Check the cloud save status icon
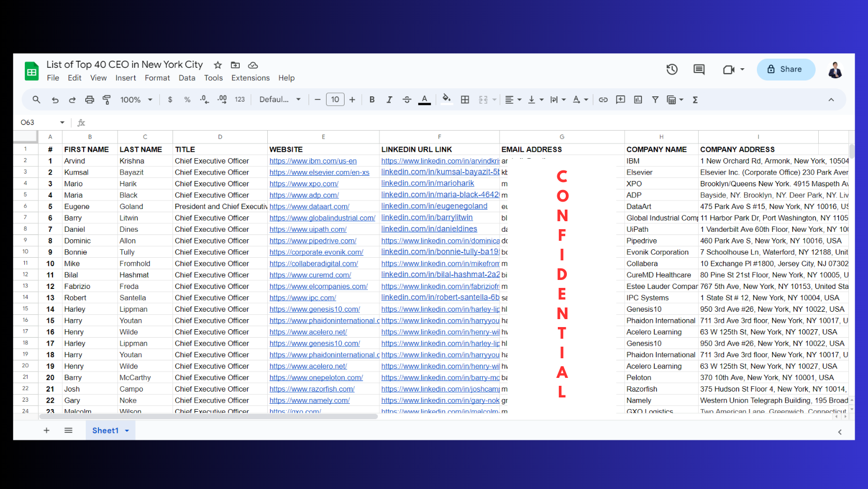Image resolution: width=868 pixels, height=489 pixels. coord(253,65)
